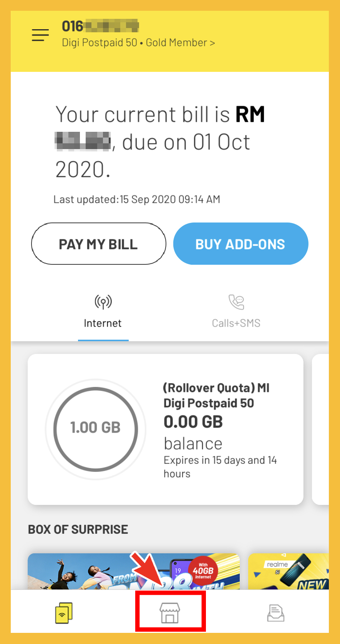Screen dimensions: 340x644
Task: Tap the BOX OF SURPRISE heading
Action: 78,529
